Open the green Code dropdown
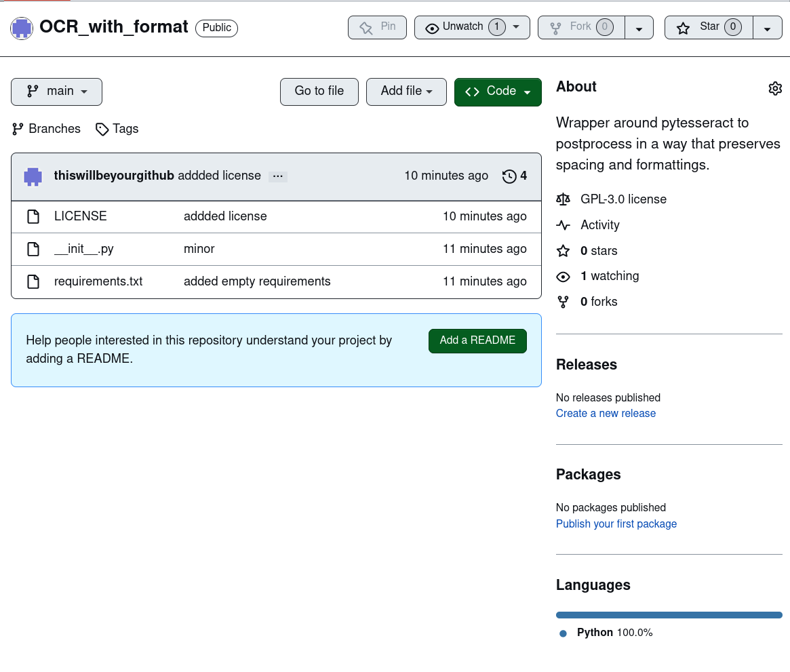This screenshot has height=672, width=790. point(498,92)
